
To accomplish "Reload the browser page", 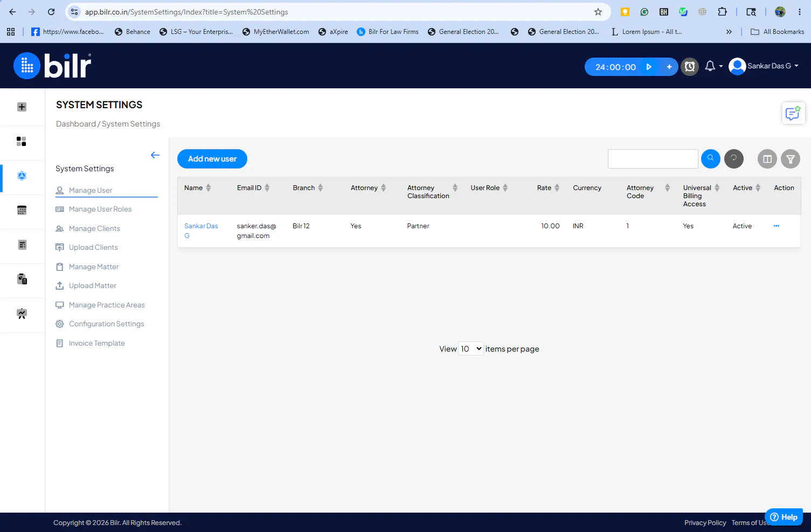I will [x=51, y=12].
